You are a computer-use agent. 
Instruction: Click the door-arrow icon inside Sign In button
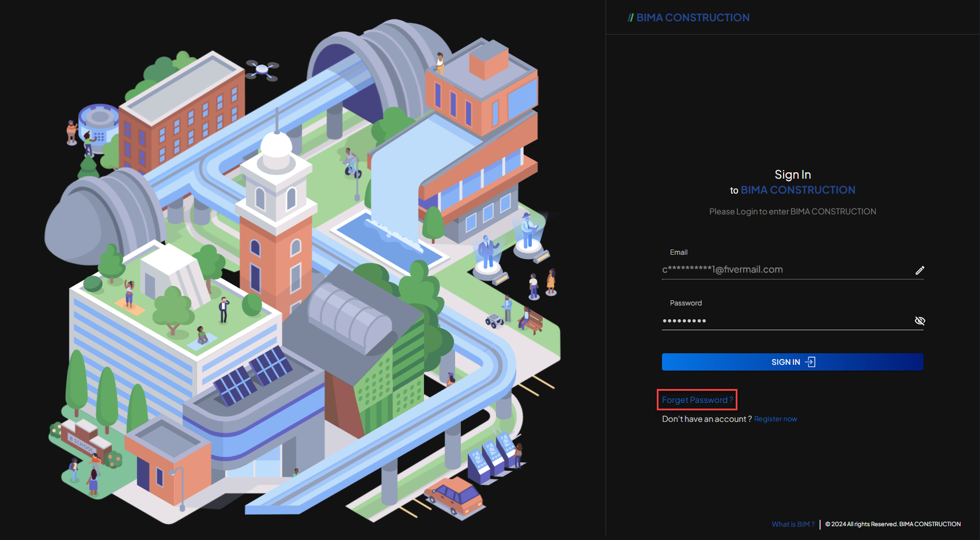(x=810, y=362)
